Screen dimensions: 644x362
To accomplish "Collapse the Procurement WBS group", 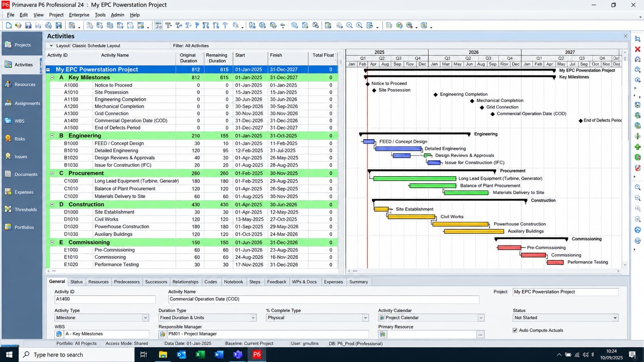I will click(52, 173).
